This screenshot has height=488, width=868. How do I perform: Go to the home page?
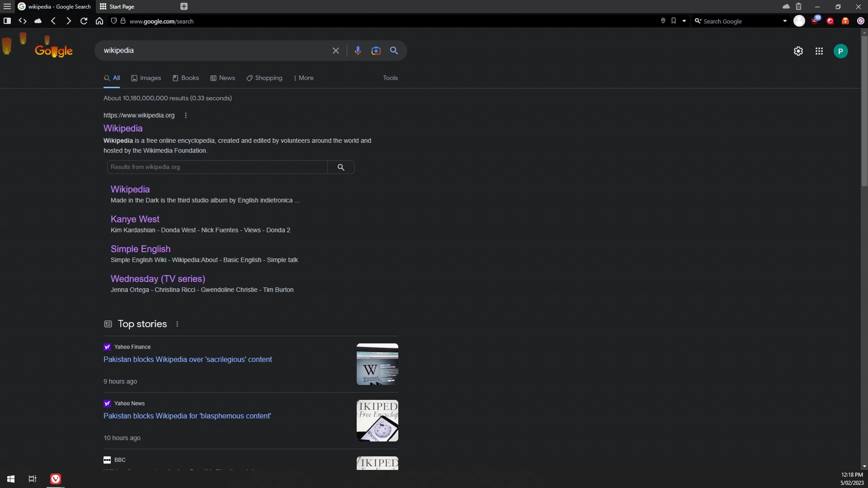coord(99,21)
